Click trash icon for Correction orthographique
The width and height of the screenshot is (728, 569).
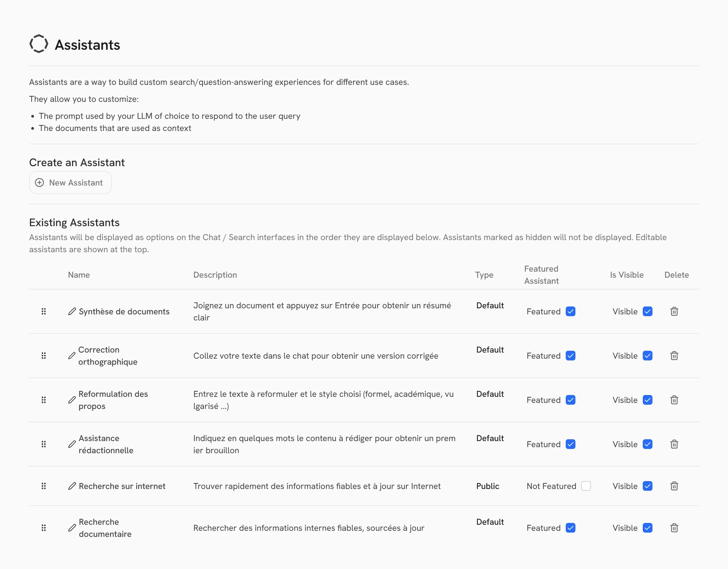(674, 356)
